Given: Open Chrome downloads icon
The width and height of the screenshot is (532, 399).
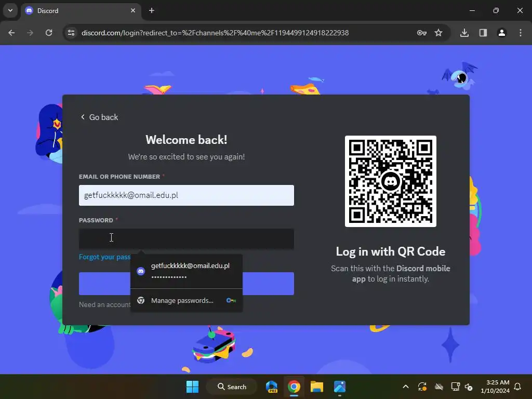Looking at the screenshot, I should pos(464,33).
